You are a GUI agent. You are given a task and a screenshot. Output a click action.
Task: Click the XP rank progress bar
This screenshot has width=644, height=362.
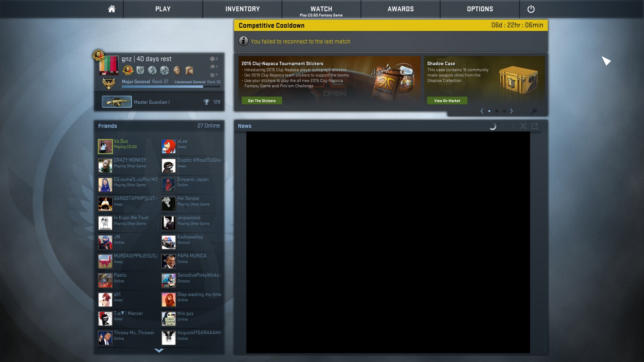tap(171, 86)
